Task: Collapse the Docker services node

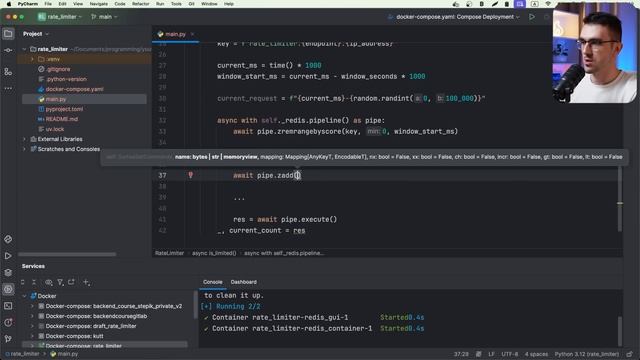Action: click(24, 296)
